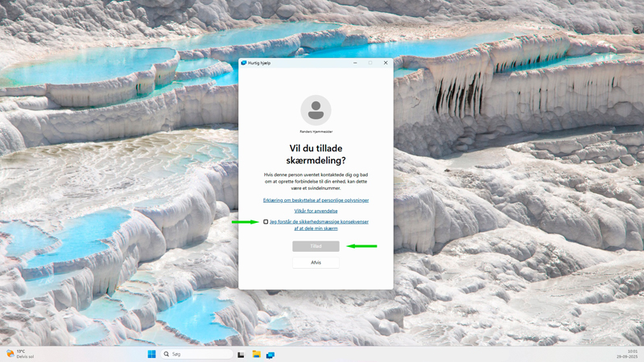Click the Hurtig hjælp icon in the taskbar
This screenshot has height=362, width=644.
pyautogui.click(x=270, y=355)
